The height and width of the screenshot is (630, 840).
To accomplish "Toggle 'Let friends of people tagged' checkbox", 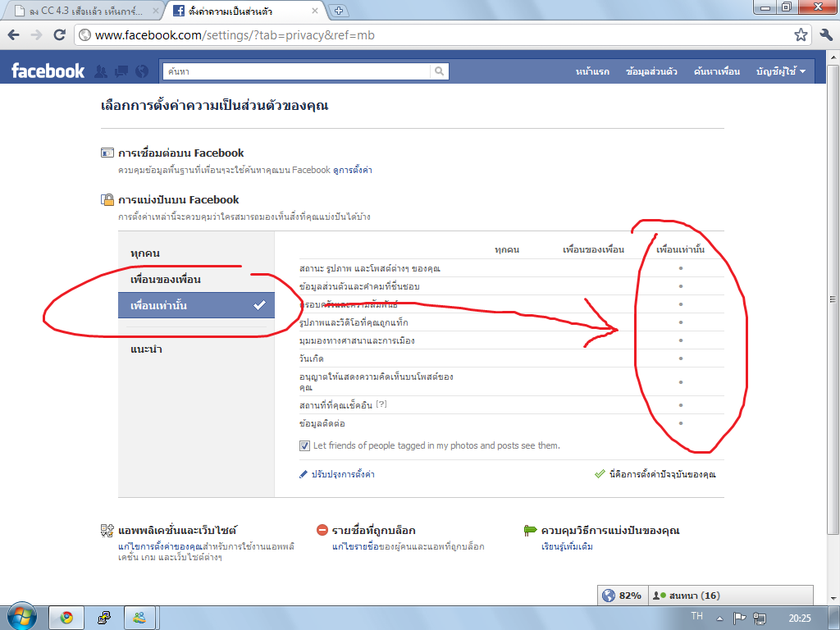I will [x=304, y=445].
